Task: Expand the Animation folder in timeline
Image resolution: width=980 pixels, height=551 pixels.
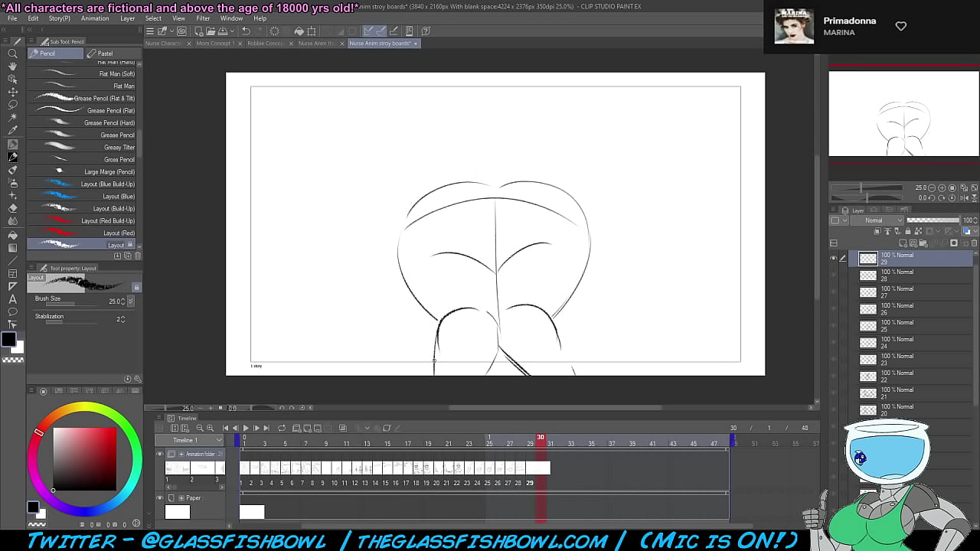Action: coord(181,454)
